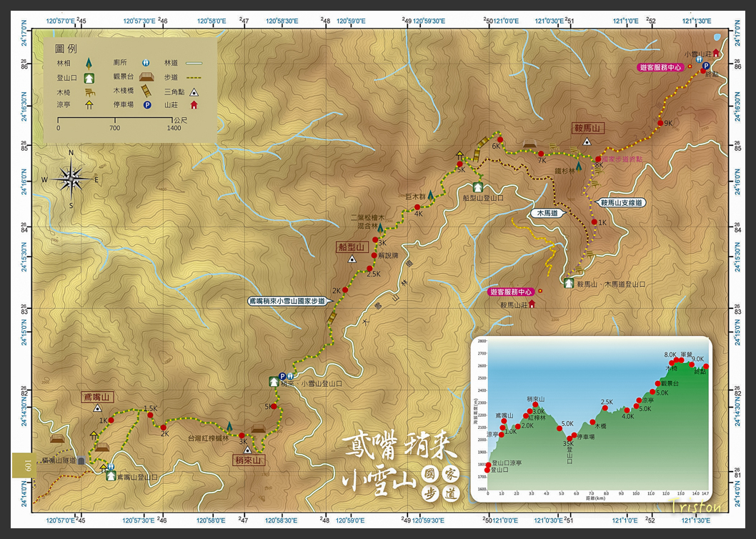Image resolution: width=756 pixels, height=539 pixels.
Task: Click the red lodge icon for 鞍馬山莊
Action: 532,305
